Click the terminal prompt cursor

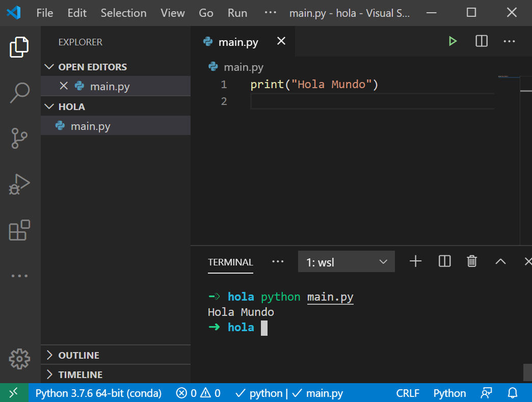click(264, 328)
